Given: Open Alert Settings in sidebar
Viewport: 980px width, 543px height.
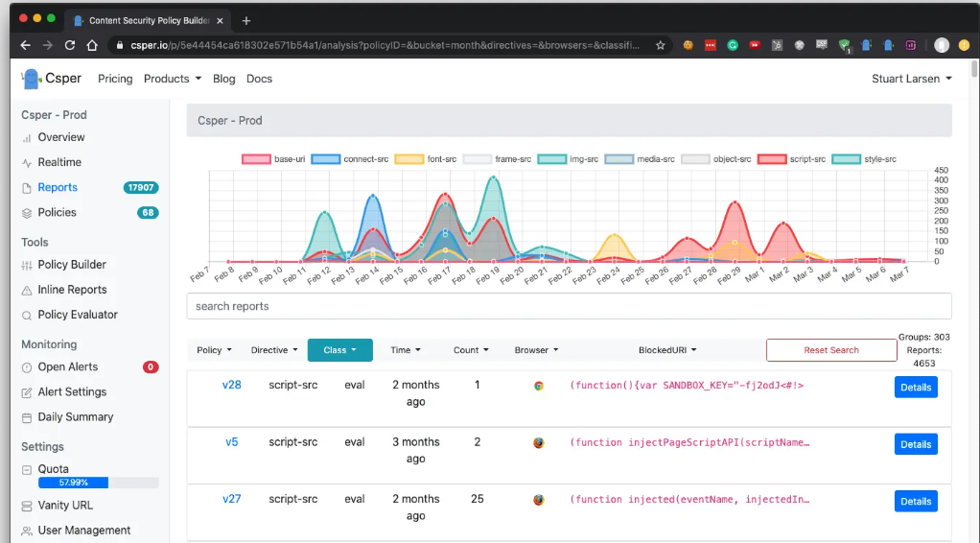Looking at the screenshot, I should coord(72,392).
